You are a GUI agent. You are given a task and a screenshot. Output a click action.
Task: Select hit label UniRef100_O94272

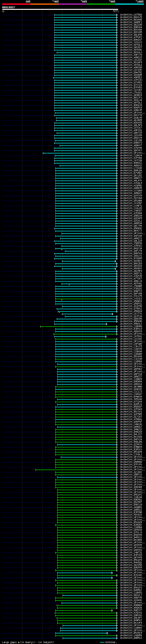coord(131,256)
